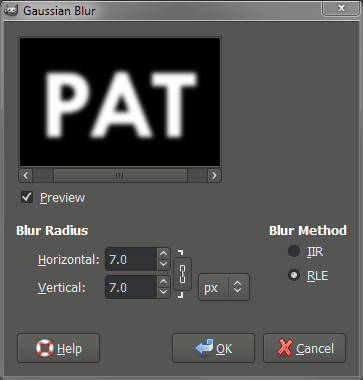This screenshot has width=363, height=380.
Task: Decrease Vertical blur radius with down arrow
Action: tap(163, 293)
